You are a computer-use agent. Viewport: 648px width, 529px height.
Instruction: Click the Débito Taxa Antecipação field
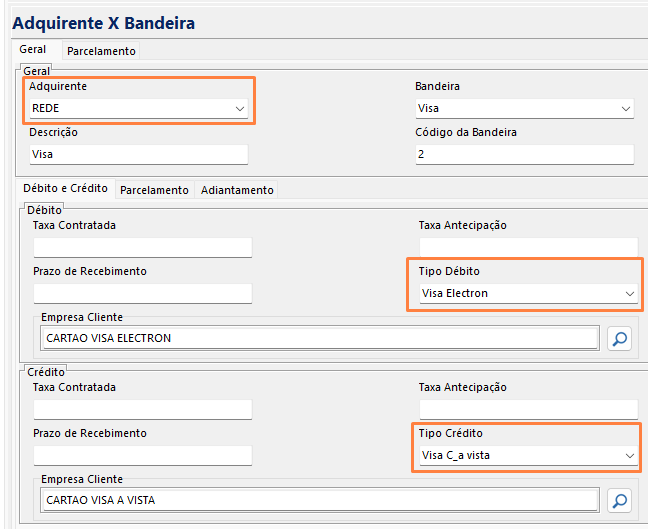click(x=528, y=247)
